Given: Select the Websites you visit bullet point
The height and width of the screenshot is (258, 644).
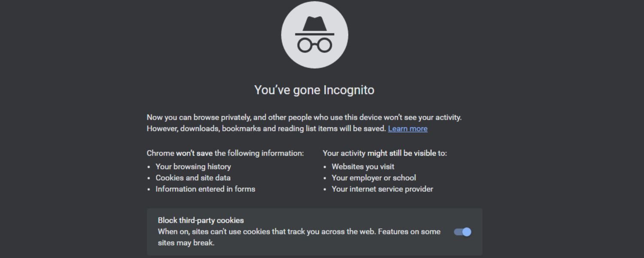Looking at the screenshot, I should click(363, 166).
